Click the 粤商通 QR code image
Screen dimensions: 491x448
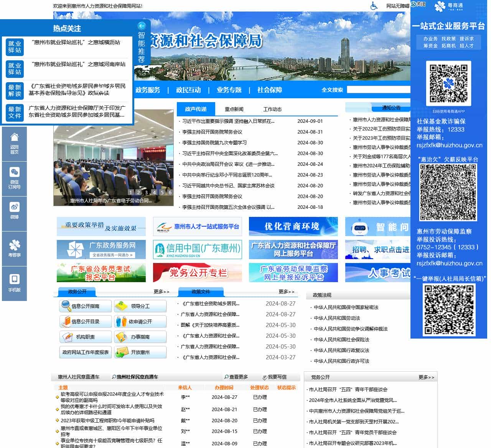point(448,83)
